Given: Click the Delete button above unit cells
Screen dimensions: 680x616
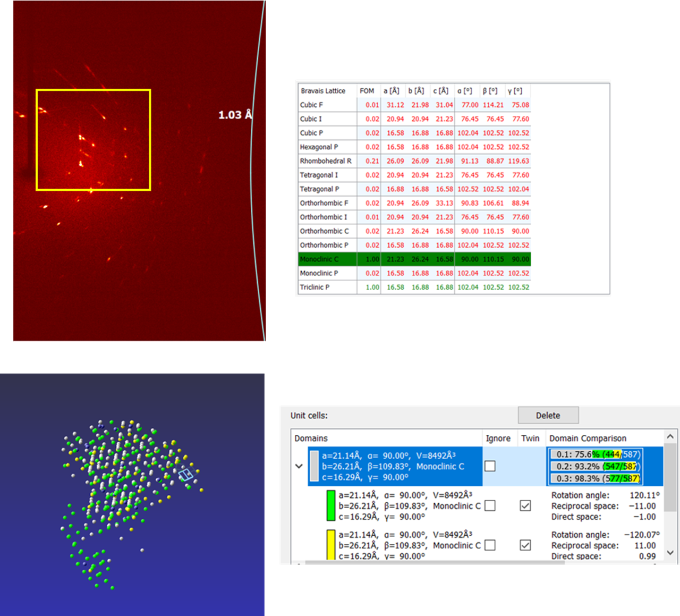Looking at the screenshot, I should tap(548, 416).
